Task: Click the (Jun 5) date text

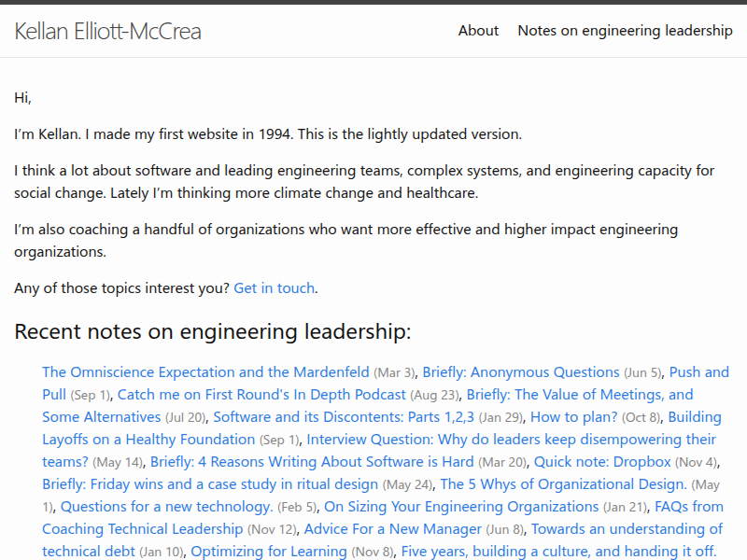Action: tap(642, 372)
